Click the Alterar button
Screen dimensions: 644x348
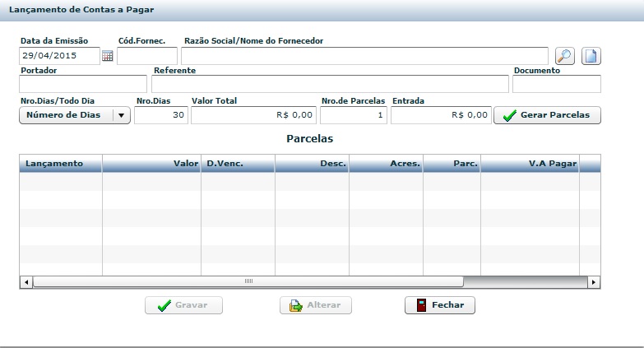point(316,305)
